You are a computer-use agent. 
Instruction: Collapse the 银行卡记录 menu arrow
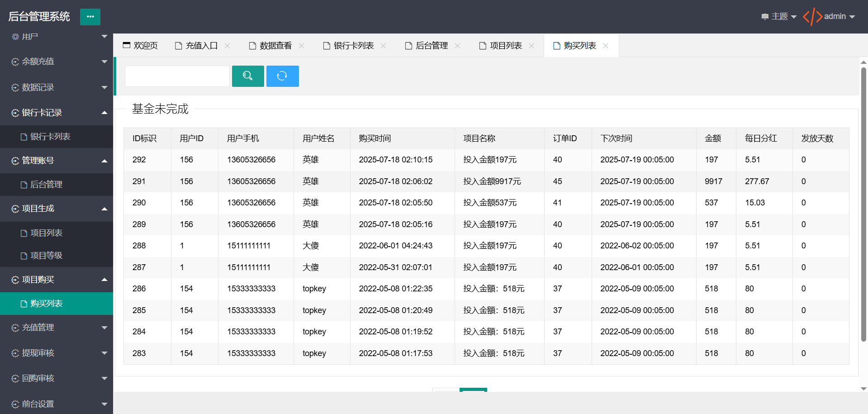click(x=104, y=113)
